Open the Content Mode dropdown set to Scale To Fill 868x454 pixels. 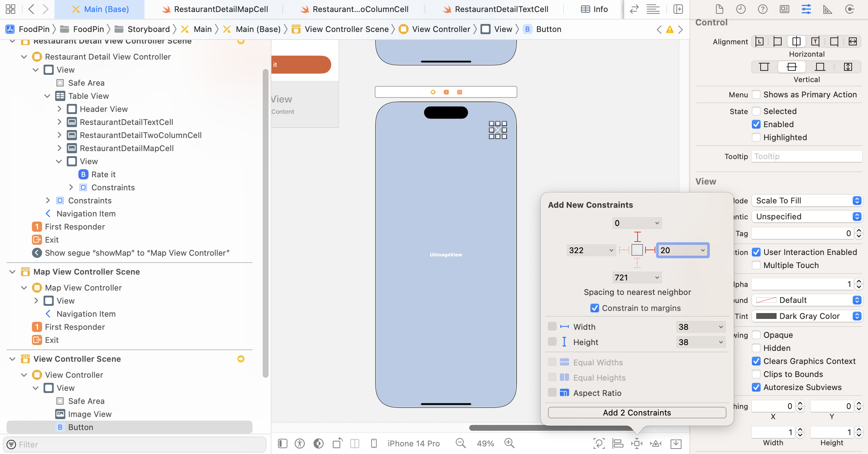coord(807,200)
